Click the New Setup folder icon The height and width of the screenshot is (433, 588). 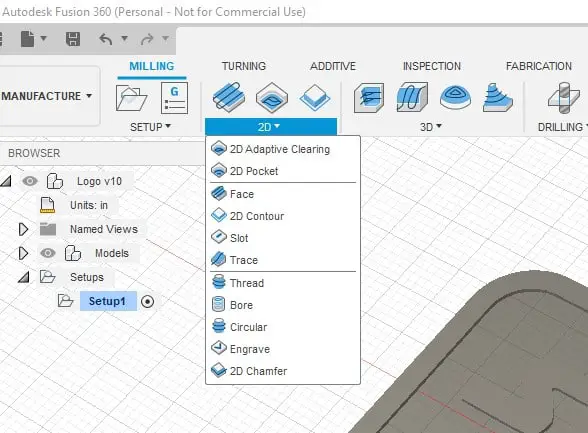[131, 98]
